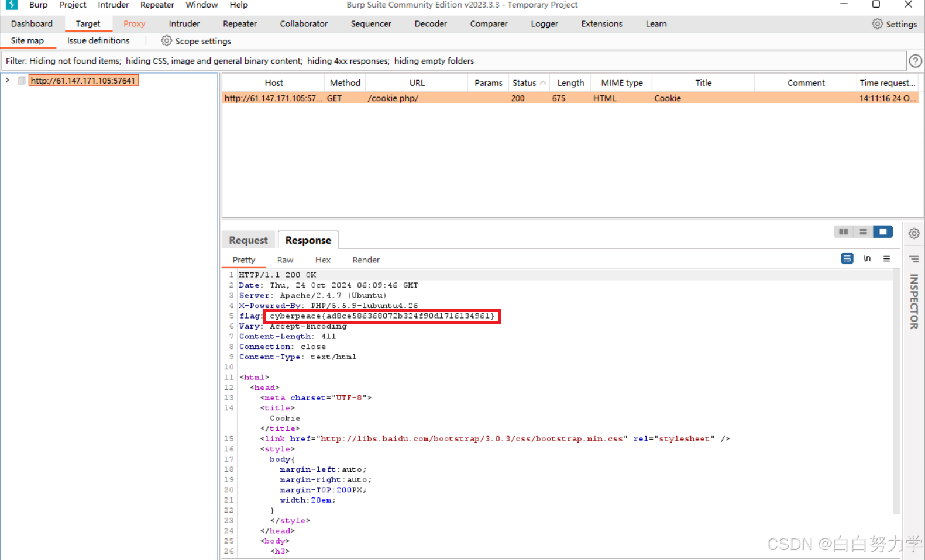Select the combined tabbed layout icon
The image size is (925, 560).
[x=883, y=232]
